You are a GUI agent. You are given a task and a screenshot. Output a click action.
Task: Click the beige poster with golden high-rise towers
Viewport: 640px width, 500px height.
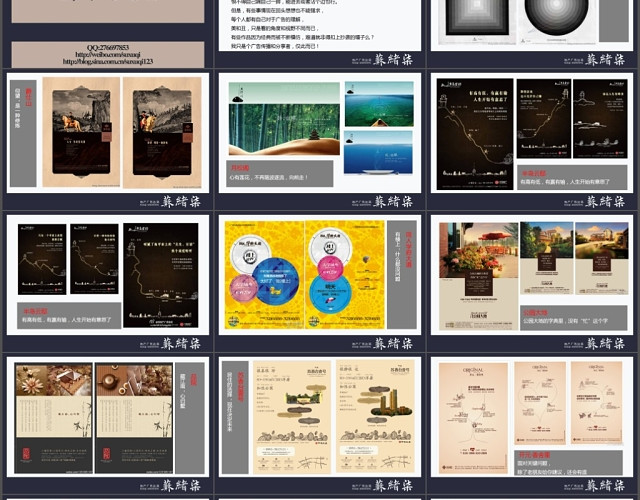(x=376, y=417)
